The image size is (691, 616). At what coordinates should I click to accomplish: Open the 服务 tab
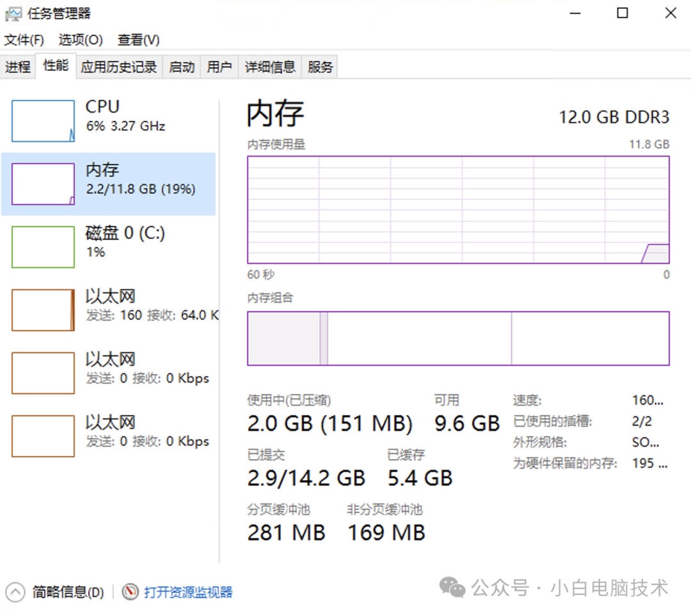tap(320, 67)
